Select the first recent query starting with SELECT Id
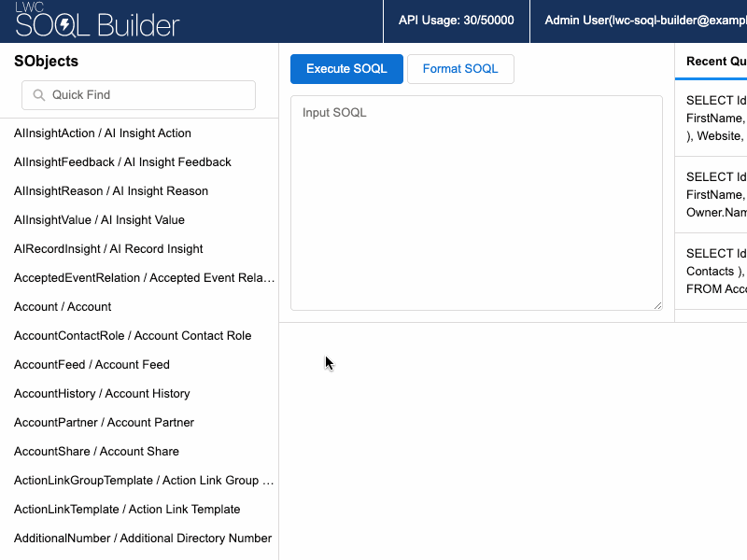 (719, 118)
